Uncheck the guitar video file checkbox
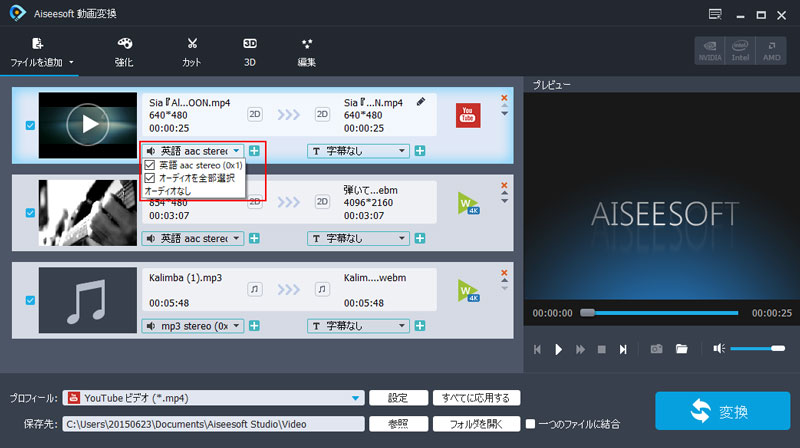Image resolution: width=800 pixels, height=448 pixels. (x=30, y=213)
